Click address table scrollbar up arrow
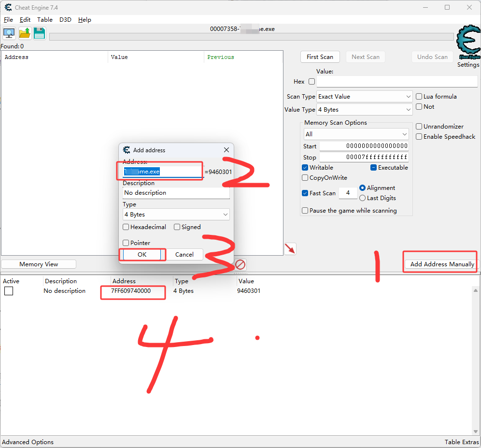 [476, 290]
